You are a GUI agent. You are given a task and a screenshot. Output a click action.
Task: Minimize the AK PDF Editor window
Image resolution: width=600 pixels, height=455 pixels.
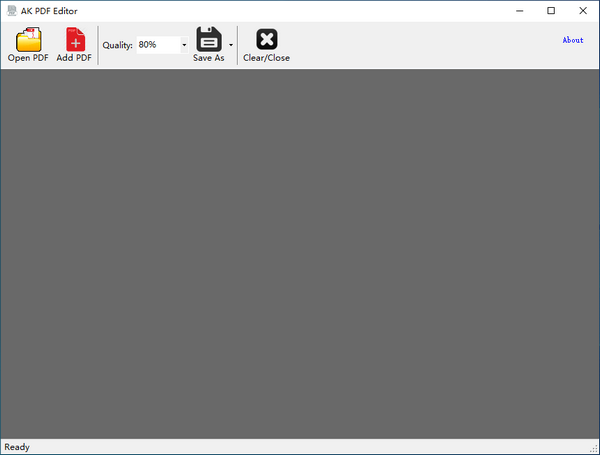coord(519,11)
